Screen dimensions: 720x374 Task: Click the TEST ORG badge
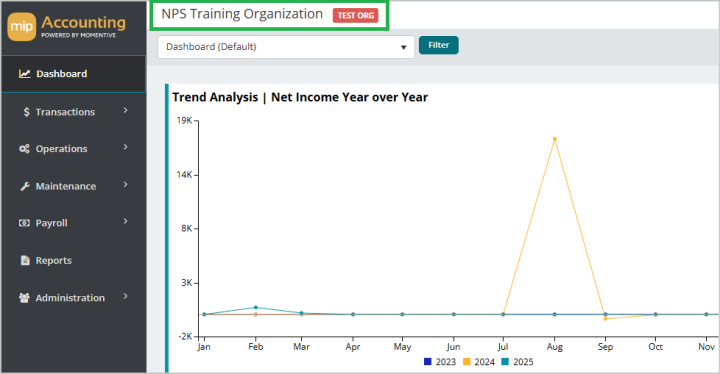coord(355,15)
